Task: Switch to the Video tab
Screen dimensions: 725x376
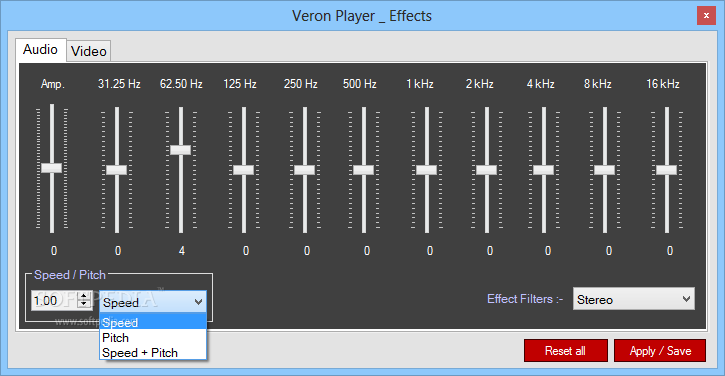Action: coord(89,51)
